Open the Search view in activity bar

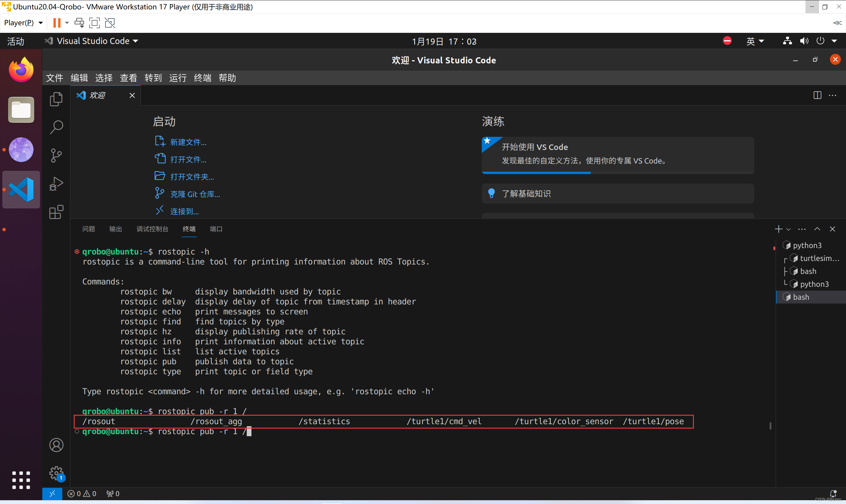tap(56, 127)
